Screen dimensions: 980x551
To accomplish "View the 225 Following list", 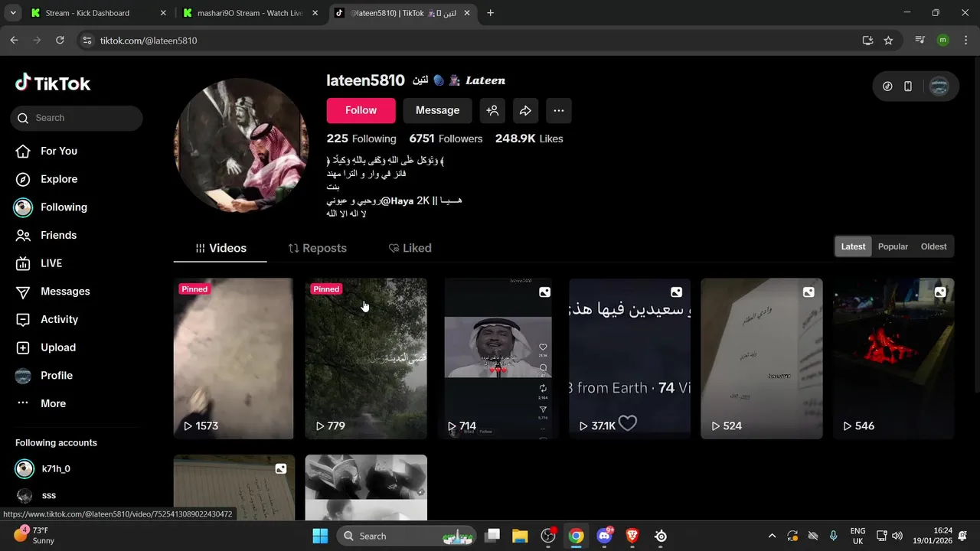I will click(x=361, y=139).
